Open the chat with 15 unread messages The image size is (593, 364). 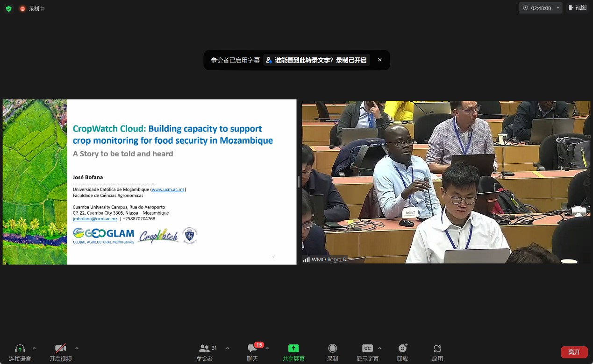tap(253, 352)
